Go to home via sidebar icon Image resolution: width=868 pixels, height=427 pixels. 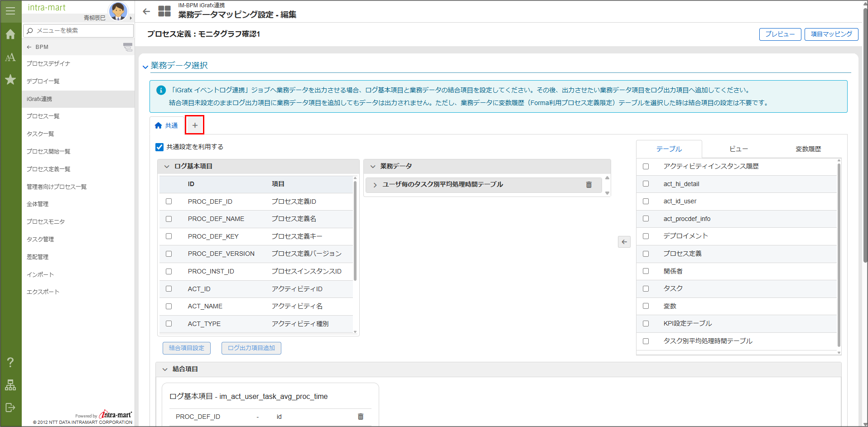pyautogui.click(x=10, y=34)
